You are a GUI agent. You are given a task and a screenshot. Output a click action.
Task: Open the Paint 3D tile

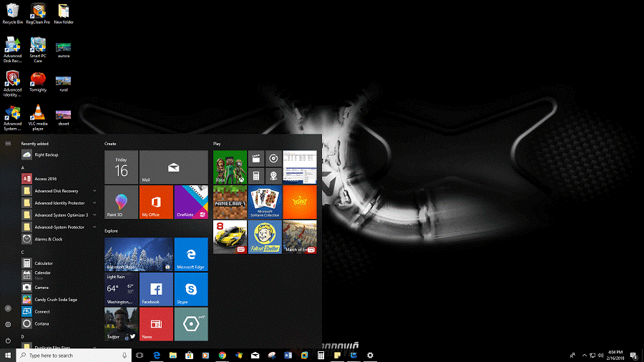coord(121,202)
